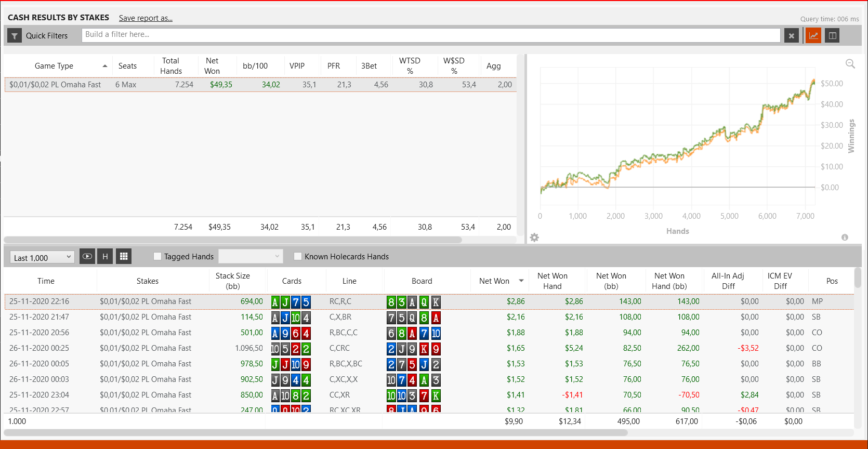Screen dimensions: 868x449
Task: Open the Last 1,000 dropdown
Action: (42, 257)
